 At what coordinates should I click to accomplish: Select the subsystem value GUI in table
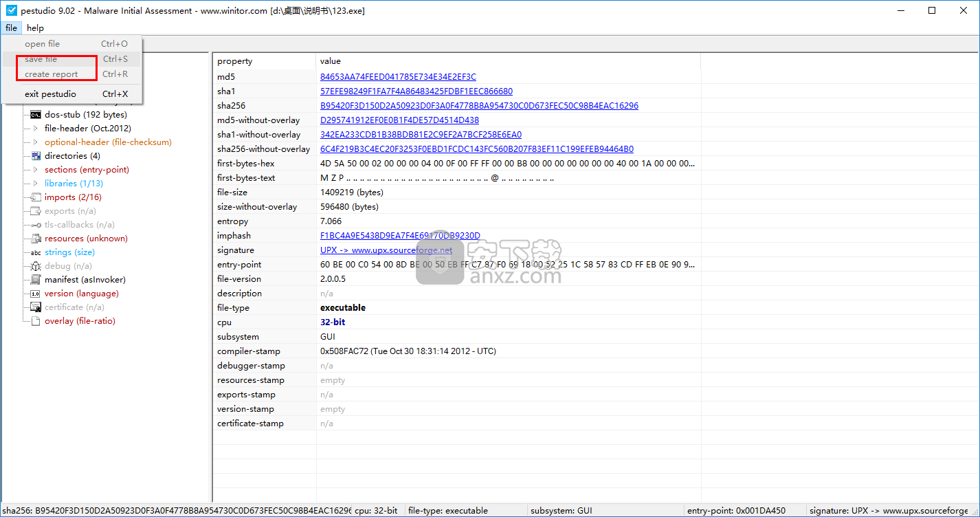click(x=328, y=337)
